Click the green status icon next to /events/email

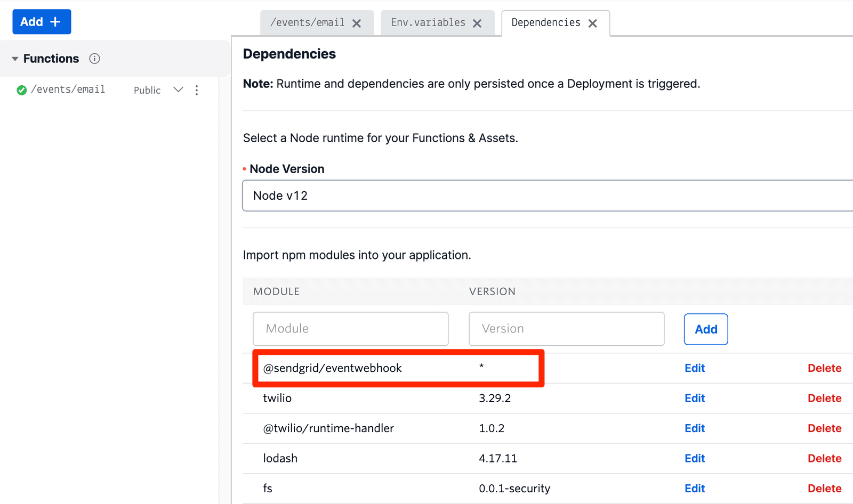(x=21, y=90)
